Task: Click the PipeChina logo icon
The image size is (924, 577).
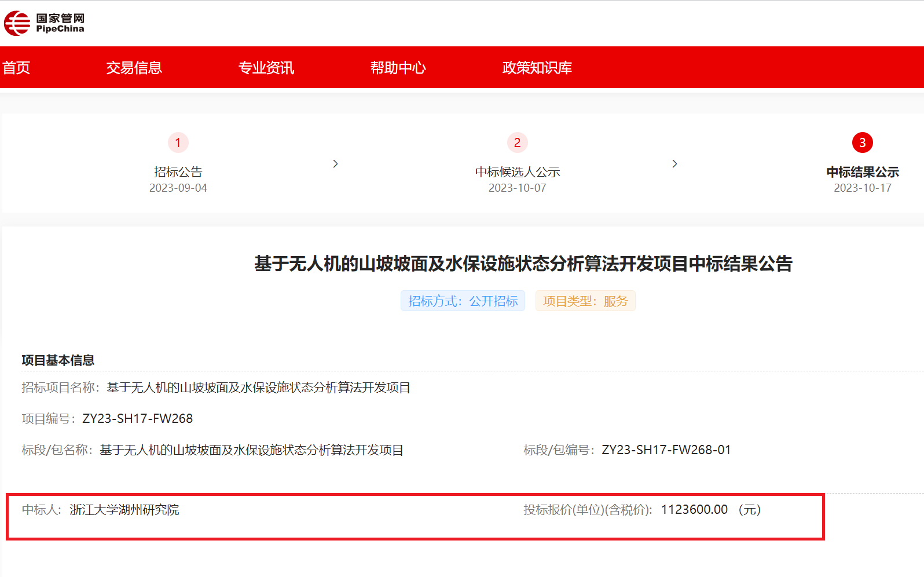Action: coord(17,23)
